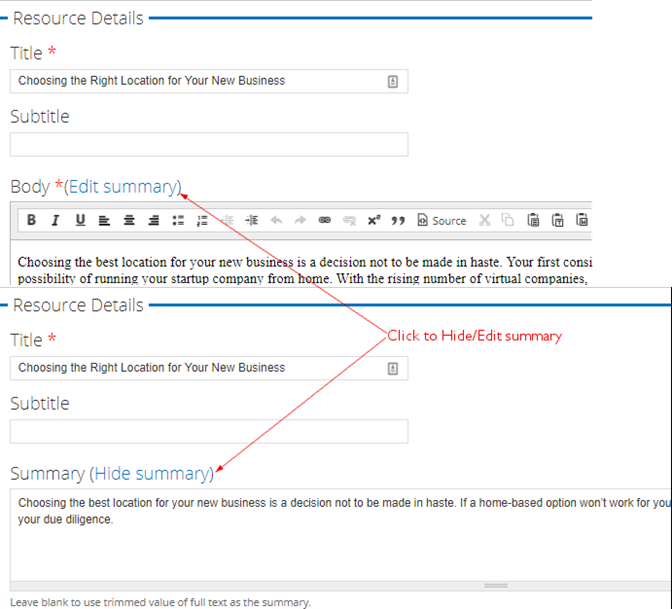
Task: Focus the Subtitle field above Summary
Action: point(209,431)
